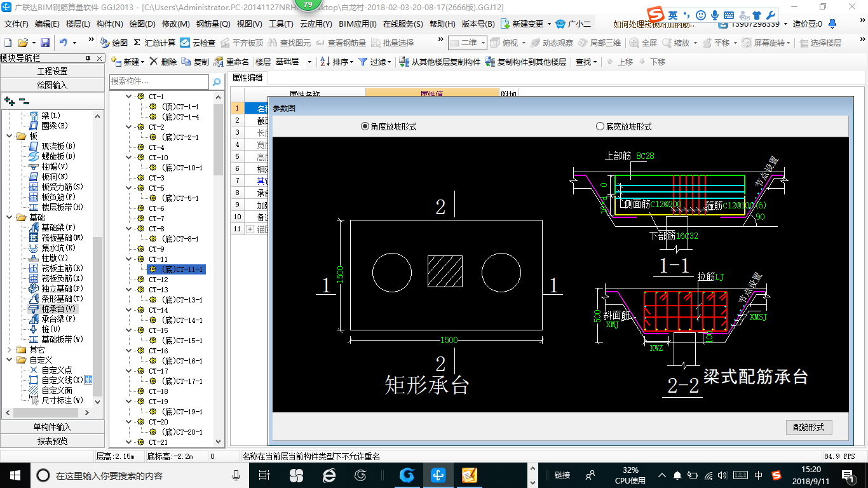Open the 文件(F) menu
Screen dimensions: 868x488
tap(17, 24)
